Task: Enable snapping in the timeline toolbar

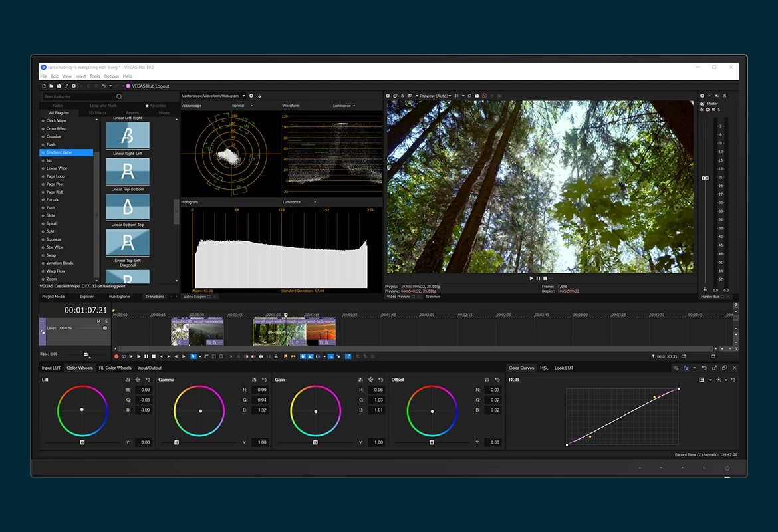Action: (302, 356)
